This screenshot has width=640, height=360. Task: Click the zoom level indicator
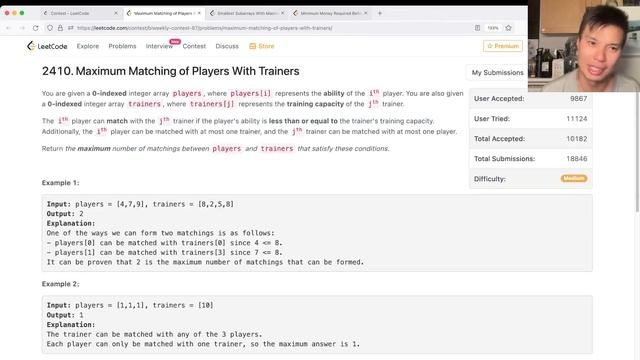[x=493, y=28]
